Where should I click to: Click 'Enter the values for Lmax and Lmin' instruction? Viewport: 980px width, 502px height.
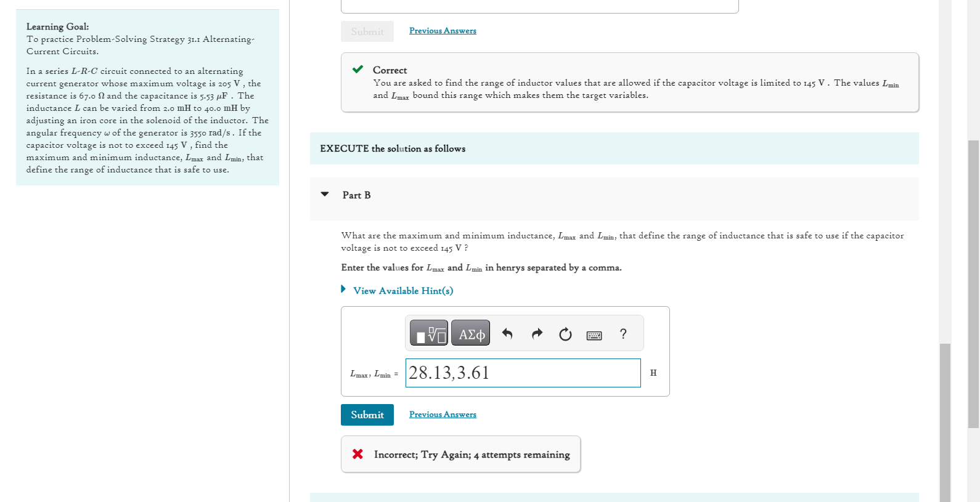tap(481, 268)
